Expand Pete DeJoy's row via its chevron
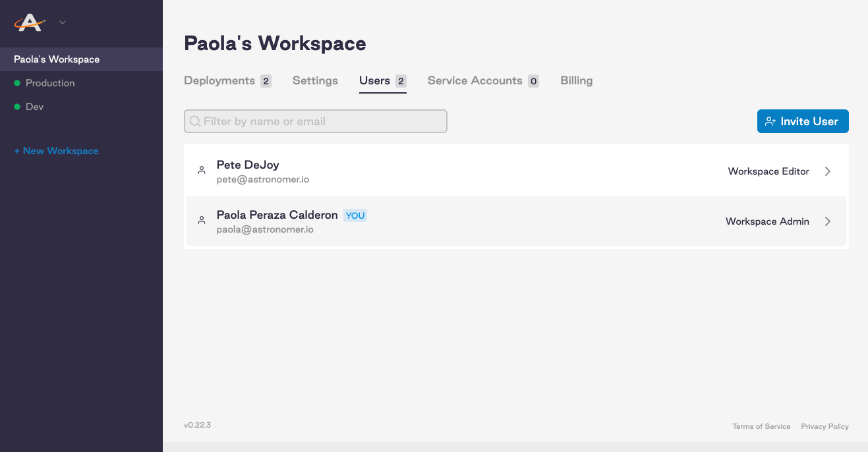Viewport: 868px width, 452px height. [828, 171]
